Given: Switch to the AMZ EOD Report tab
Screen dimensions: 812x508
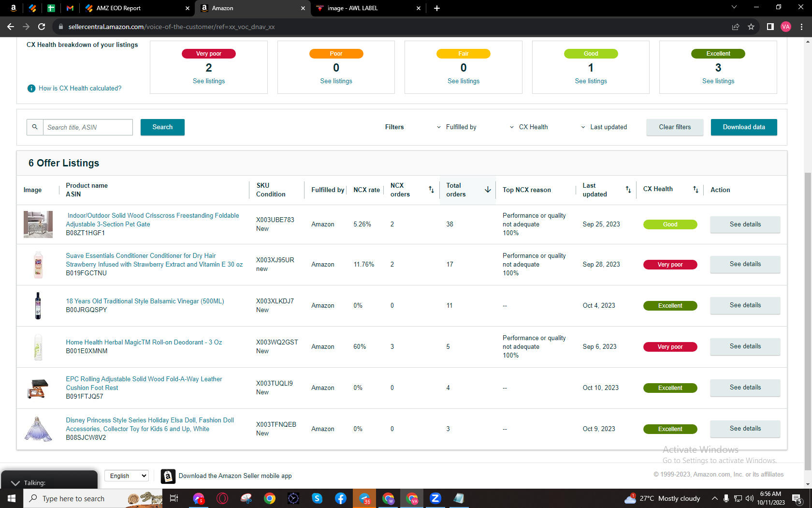Looking at the screenshot, I should (137, 8).
